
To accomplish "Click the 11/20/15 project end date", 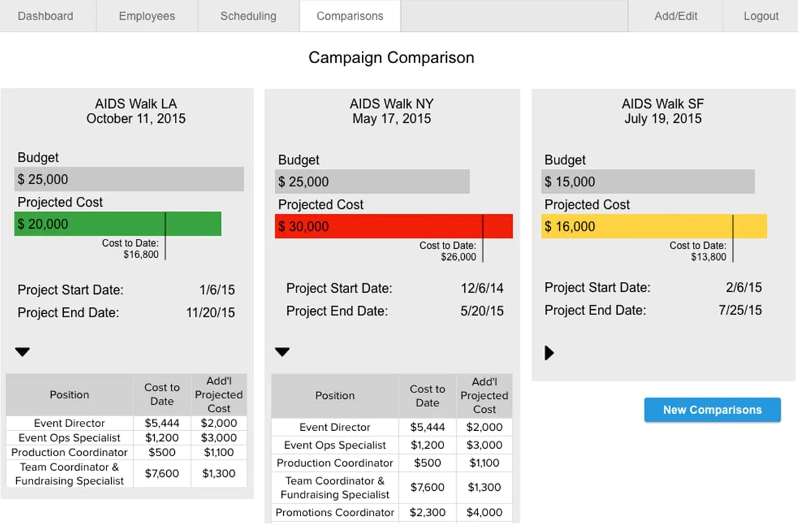I will pos(210,313).
